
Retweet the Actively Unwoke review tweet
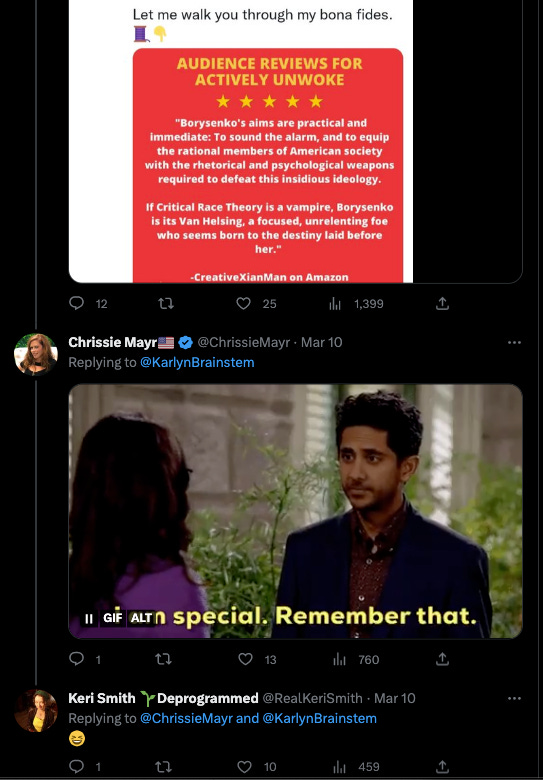[x=166, y=303]
